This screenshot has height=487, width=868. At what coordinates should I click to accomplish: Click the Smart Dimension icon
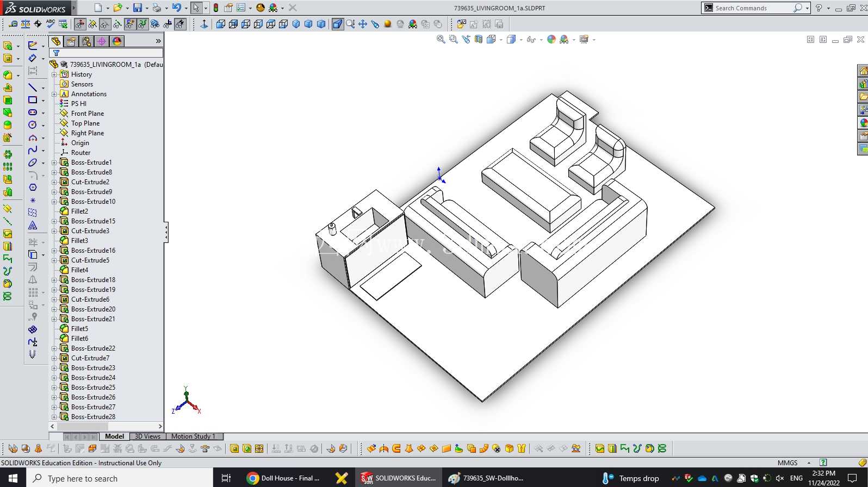[x=33, y=58]
